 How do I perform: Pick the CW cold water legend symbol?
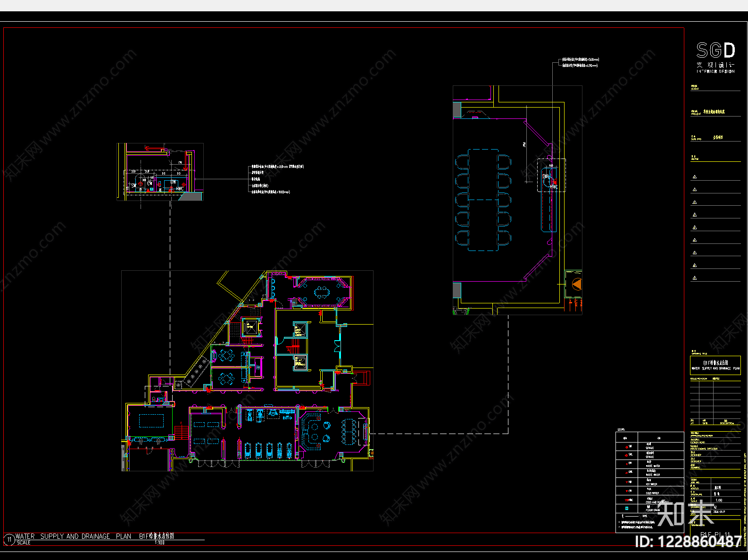(627, 491)
